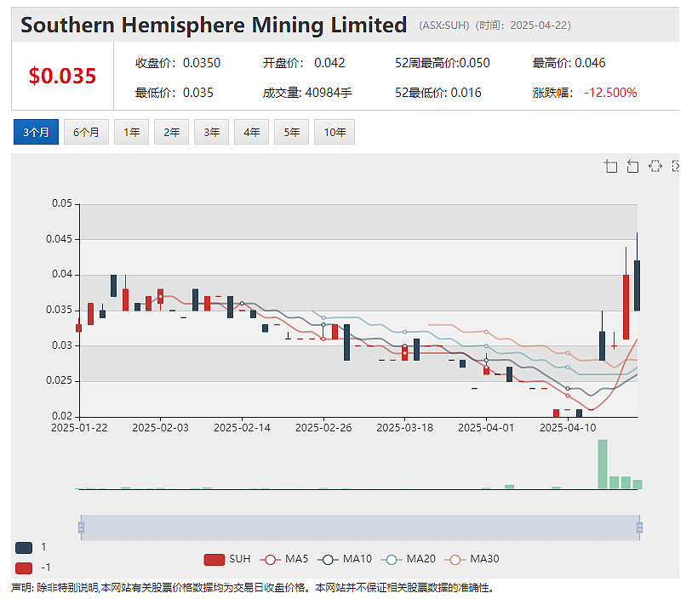Click the zoom reset (undo zoom) icon
Image resolution: width=692 pixels, height=616 pixels.
click(x=632, y=167)
